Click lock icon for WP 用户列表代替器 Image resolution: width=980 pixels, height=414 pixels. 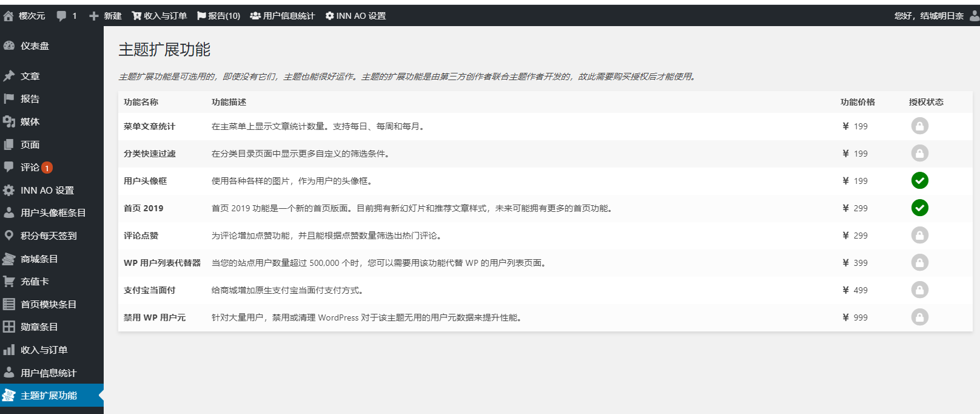(x=919, y=263)
